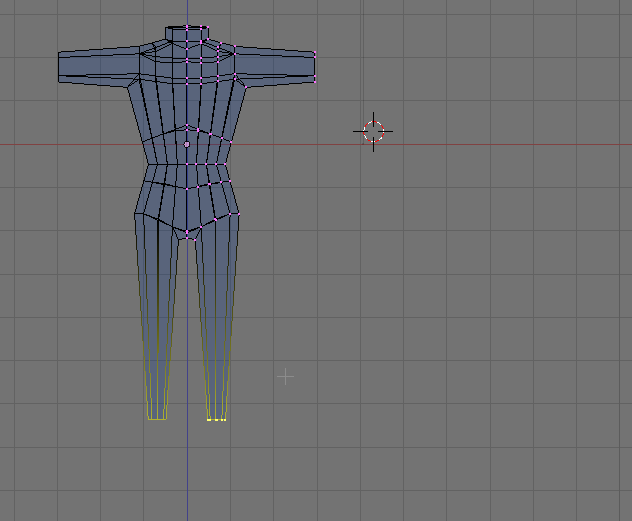632x521 pixels.
Task: Select lower vertex at right arm end
Action: [314, 81]
